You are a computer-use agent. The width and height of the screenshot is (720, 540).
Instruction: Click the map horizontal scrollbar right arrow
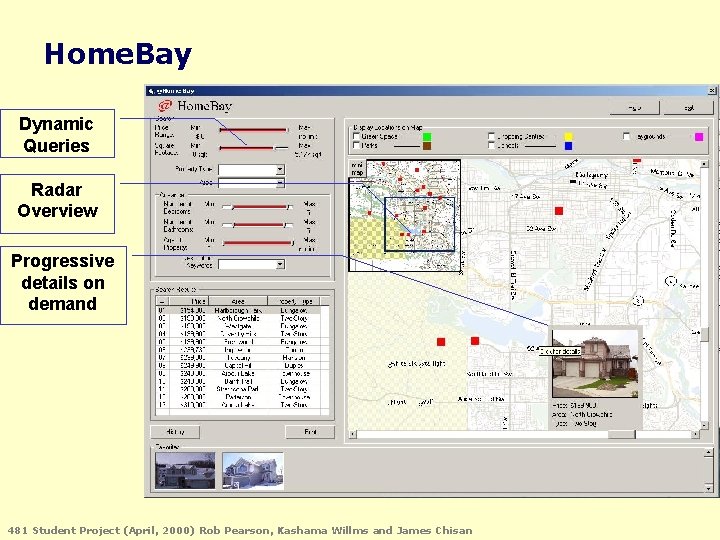click(696, 433)
